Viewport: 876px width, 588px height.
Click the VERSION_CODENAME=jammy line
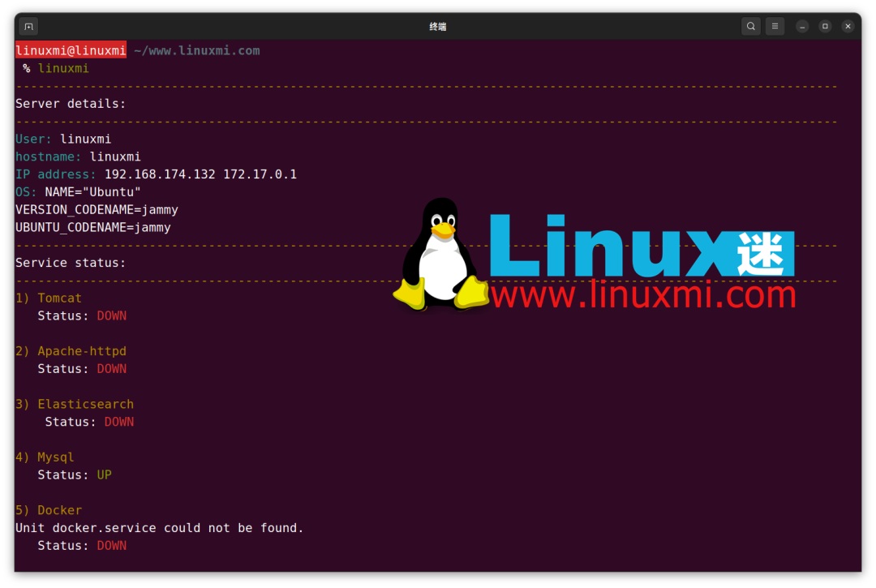(x=97, y=210)
